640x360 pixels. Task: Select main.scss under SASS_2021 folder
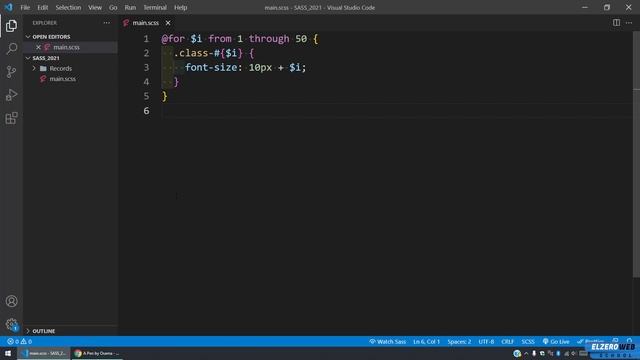pyautogui.click(x=62, y=79)
